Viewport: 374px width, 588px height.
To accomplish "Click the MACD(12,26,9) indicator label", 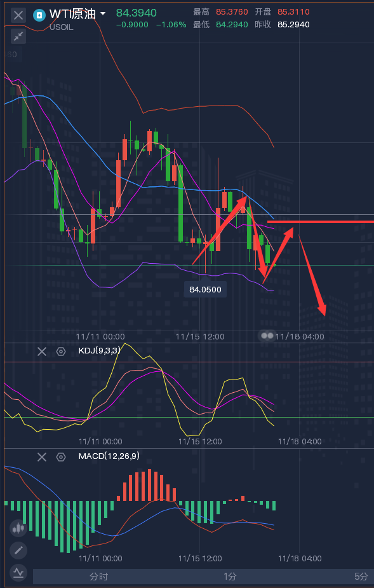I will click(x=109, y=456).
